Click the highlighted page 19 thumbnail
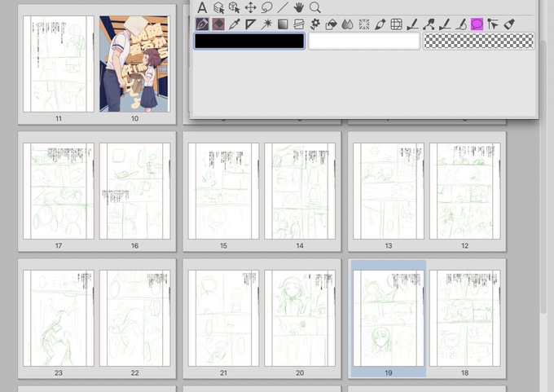 click(x=389, y=318)
